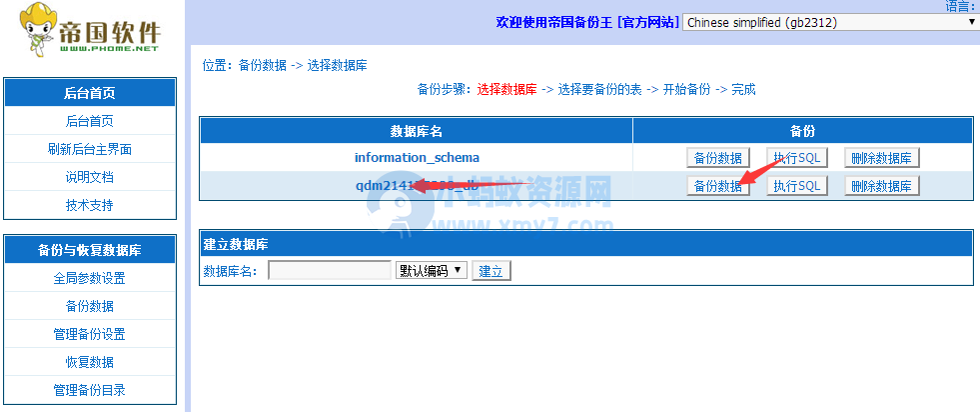This screenshot has width=980, height=412.
Task: Click 删除数据库 button for information_schema
Action: click(881, 158)
